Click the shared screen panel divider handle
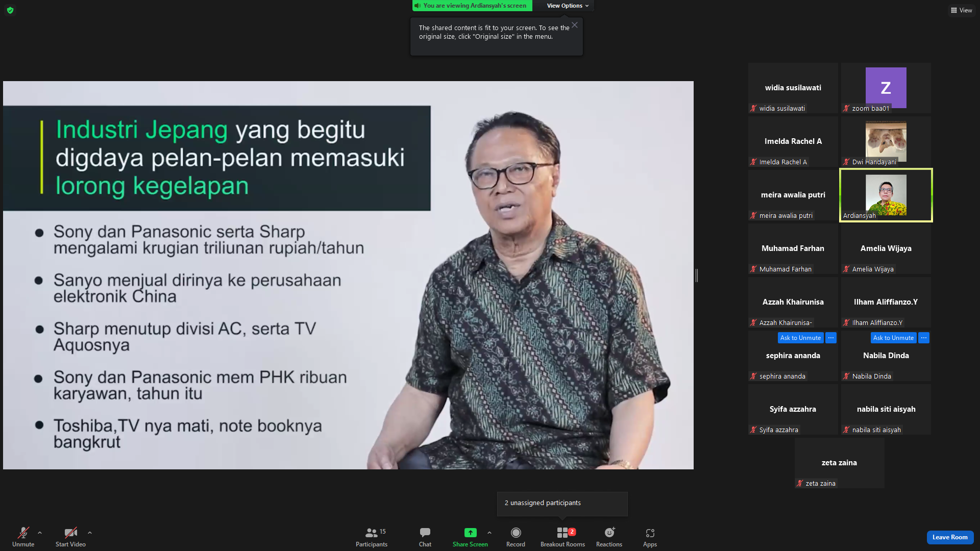Screen dimensions: 980x551 (697, 275)
